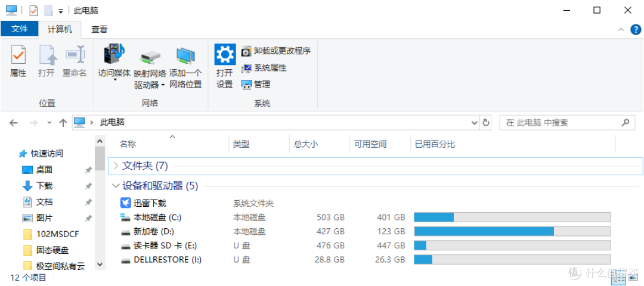Open the File tab

[19, 29]
